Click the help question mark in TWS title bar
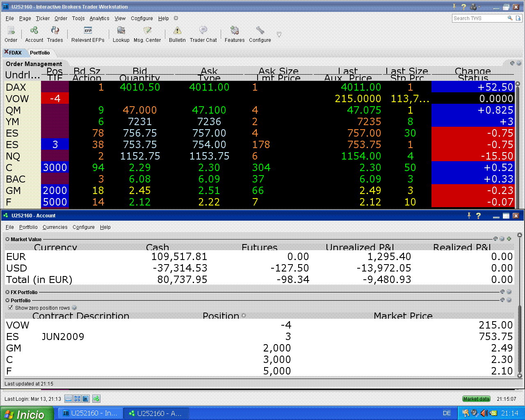The image size is (525, 420). (463, 7)
